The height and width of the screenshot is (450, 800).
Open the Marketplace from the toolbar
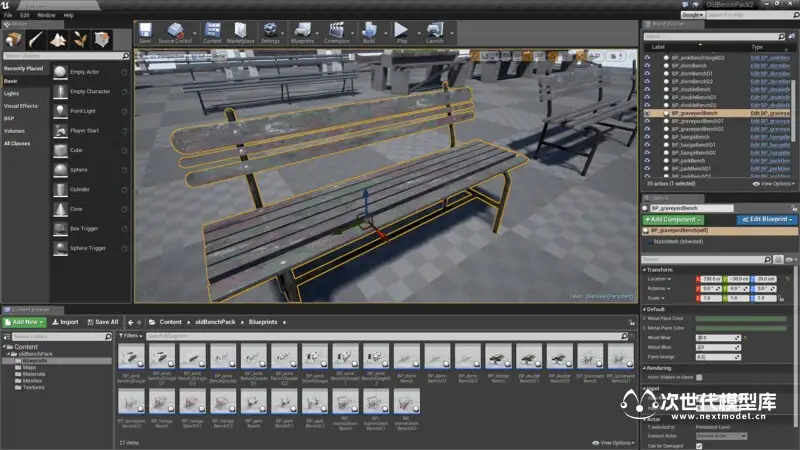pos(240,32)
